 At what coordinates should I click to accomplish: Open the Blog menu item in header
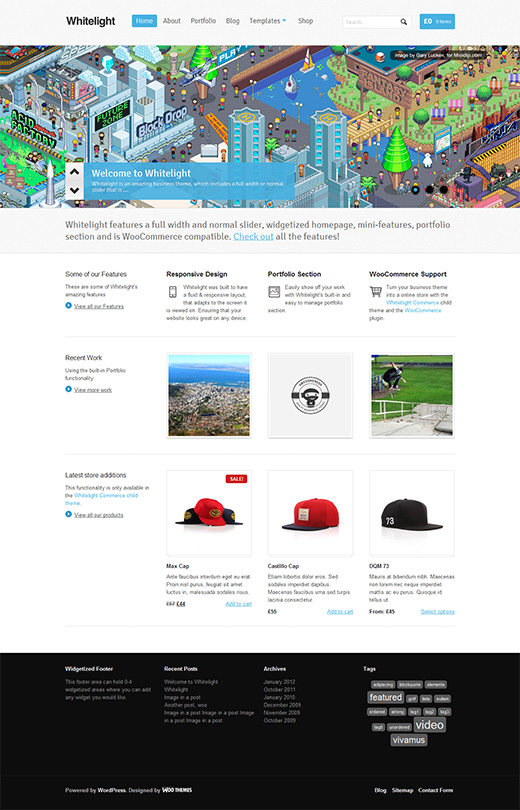pyautogui.click(x=232, y=21)
